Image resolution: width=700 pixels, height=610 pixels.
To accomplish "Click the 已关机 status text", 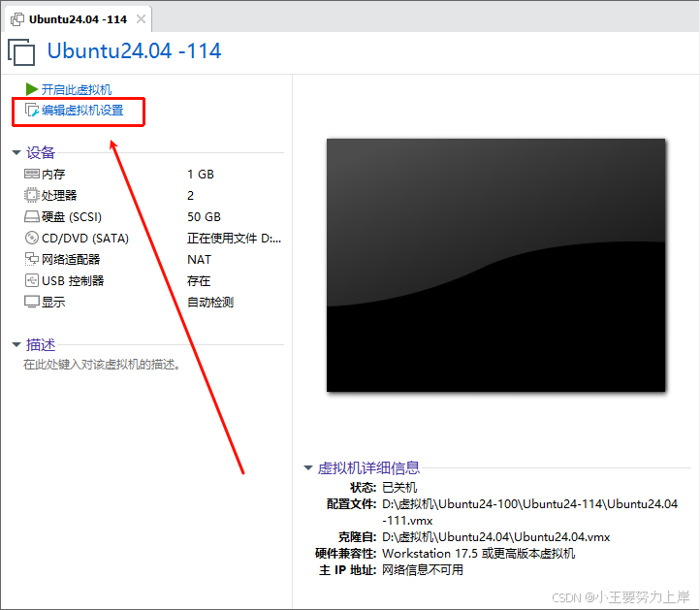I will click(399, 488).
